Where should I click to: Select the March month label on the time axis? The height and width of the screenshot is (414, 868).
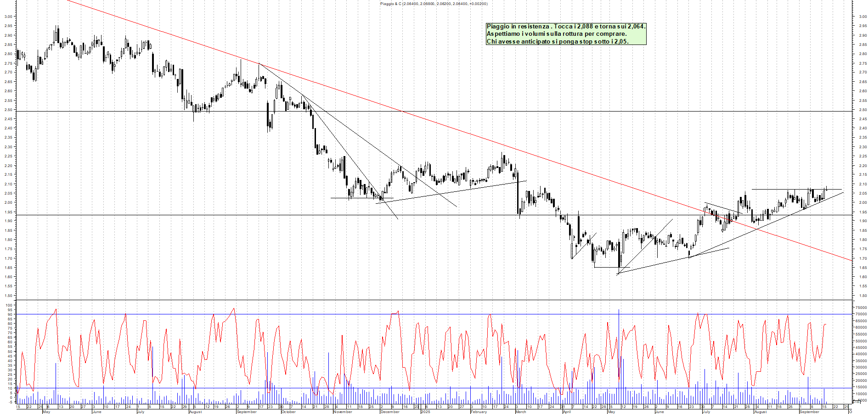pyautogui.click(x=521, y=412)
